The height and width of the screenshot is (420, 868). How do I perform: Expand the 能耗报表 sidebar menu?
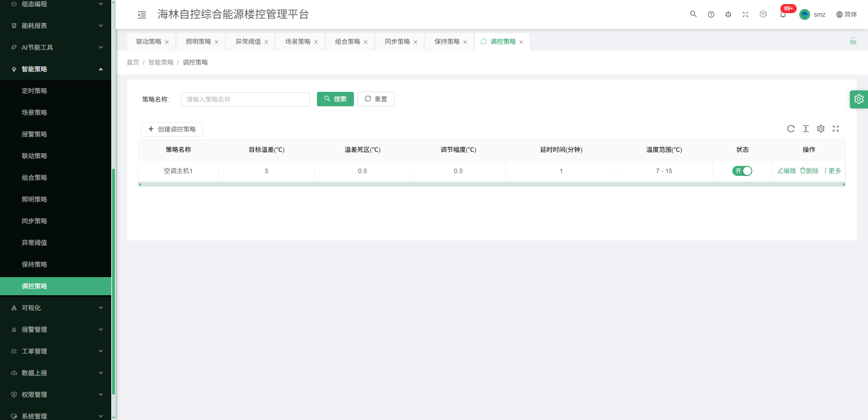56,26
